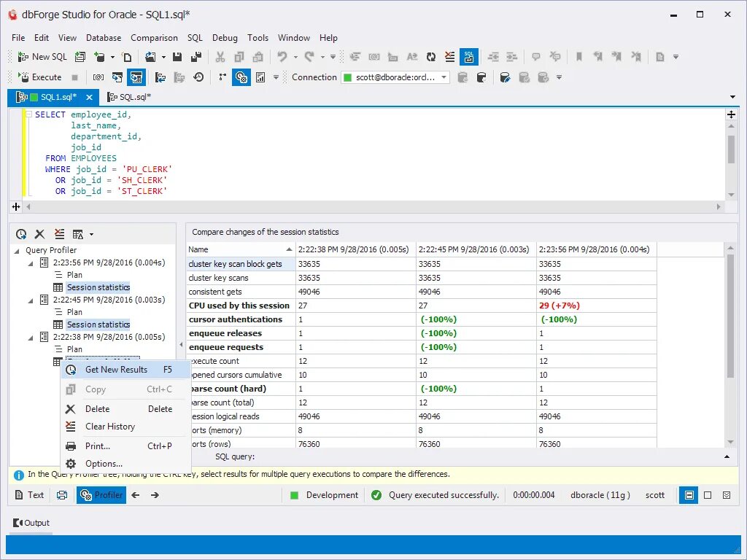The width and height of the screenshot is (747, 560).
Task: Click the Clear History icon in profiler toolbar
Action: pos(59,234)
